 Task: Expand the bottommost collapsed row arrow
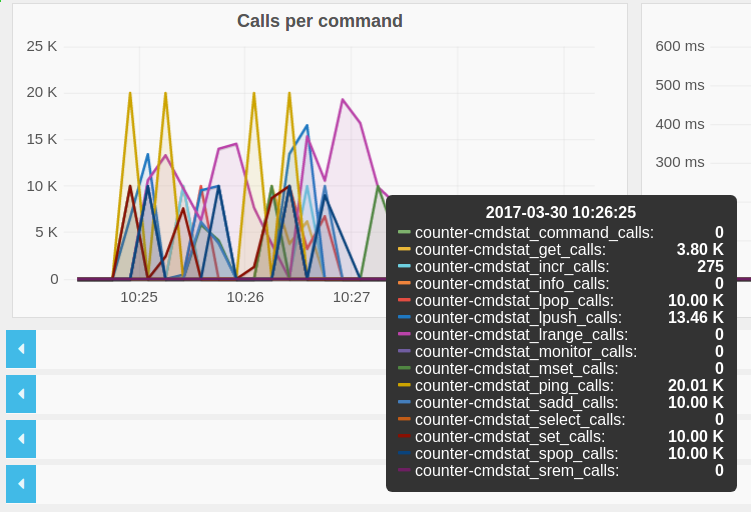[x=21, y=484]
